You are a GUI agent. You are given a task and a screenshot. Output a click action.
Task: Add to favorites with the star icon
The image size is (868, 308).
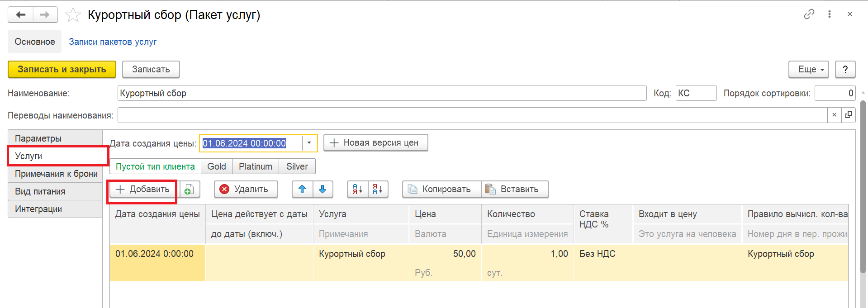pos(73,15)
